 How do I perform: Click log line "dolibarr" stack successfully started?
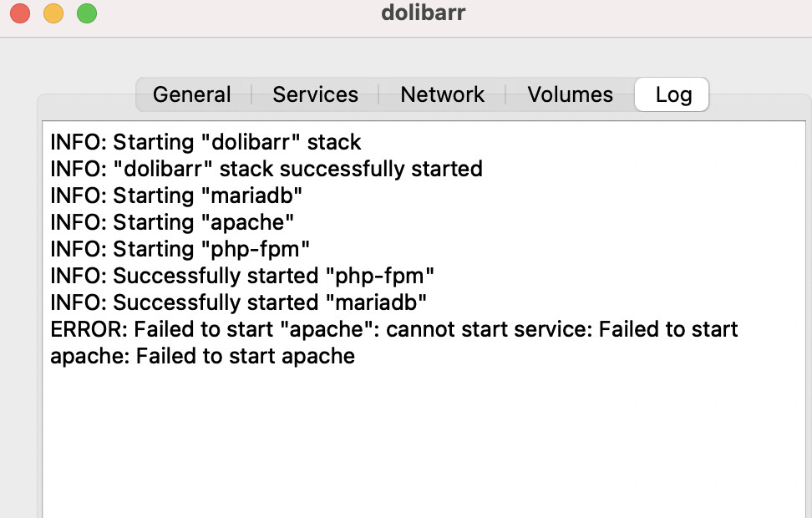click(266, 169)
